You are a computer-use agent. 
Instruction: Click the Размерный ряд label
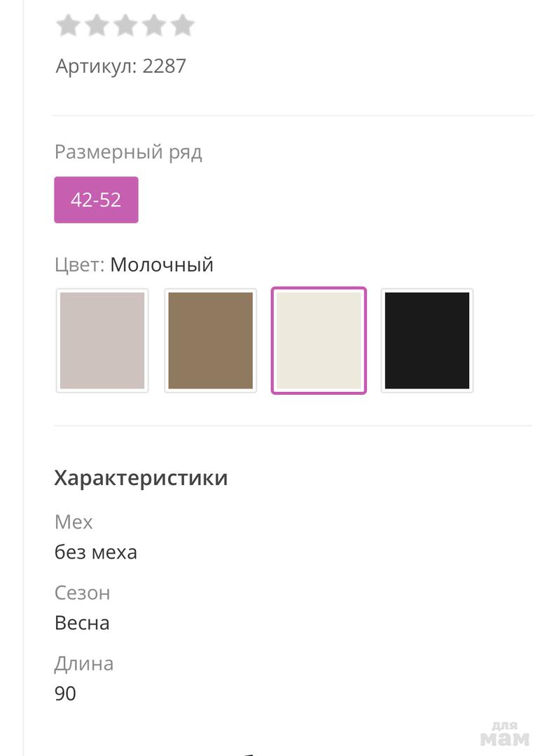[128, 152]
